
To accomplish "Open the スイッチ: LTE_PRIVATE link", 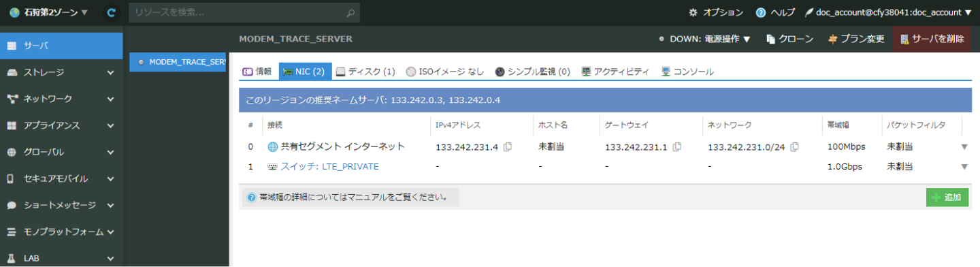I will pyautogui.click(x=329, y=166).
